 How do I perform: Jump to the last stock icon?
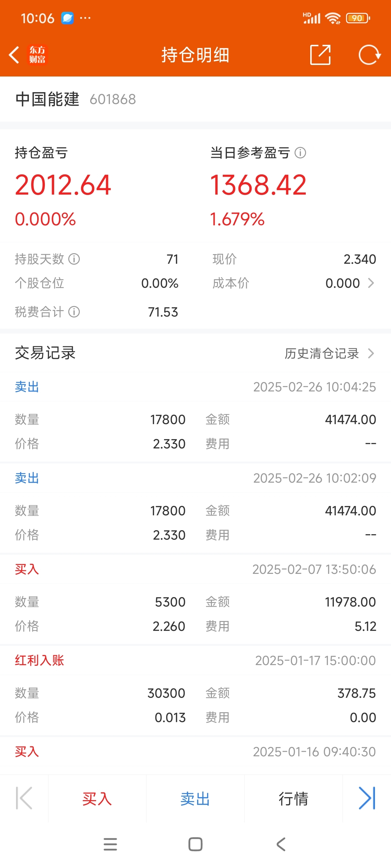point(367,798)
